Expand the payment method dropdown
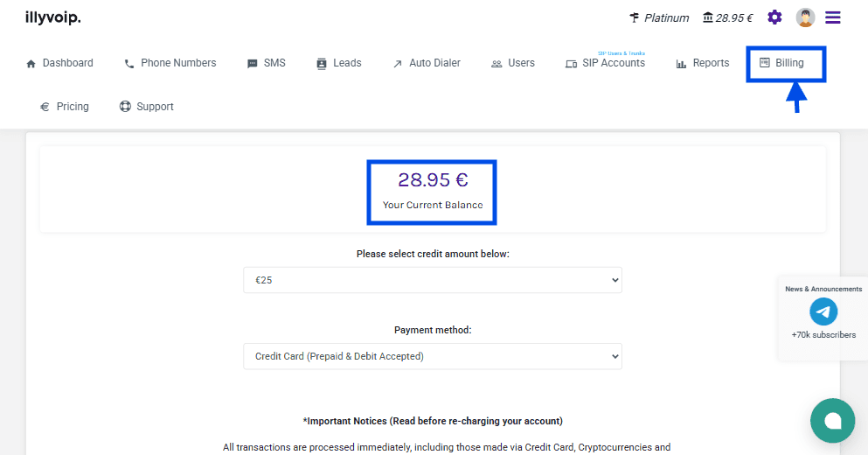The width and height of the screenshot is (868, 455). tap(432, 356)
